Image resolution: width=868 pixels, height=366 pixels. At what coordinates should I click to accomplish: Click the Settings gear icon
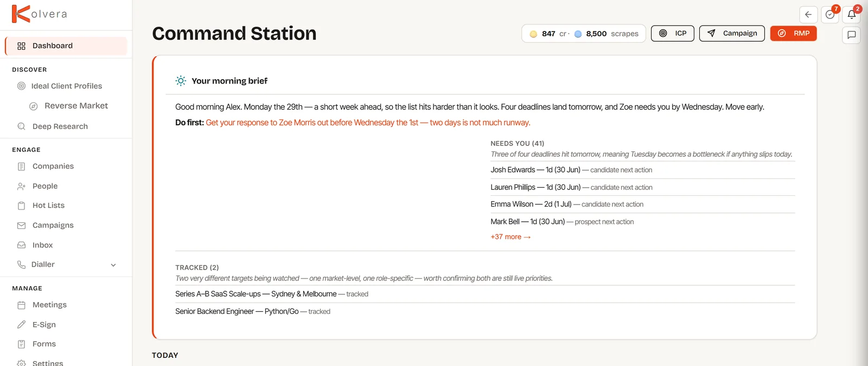(x=22, y=363)
